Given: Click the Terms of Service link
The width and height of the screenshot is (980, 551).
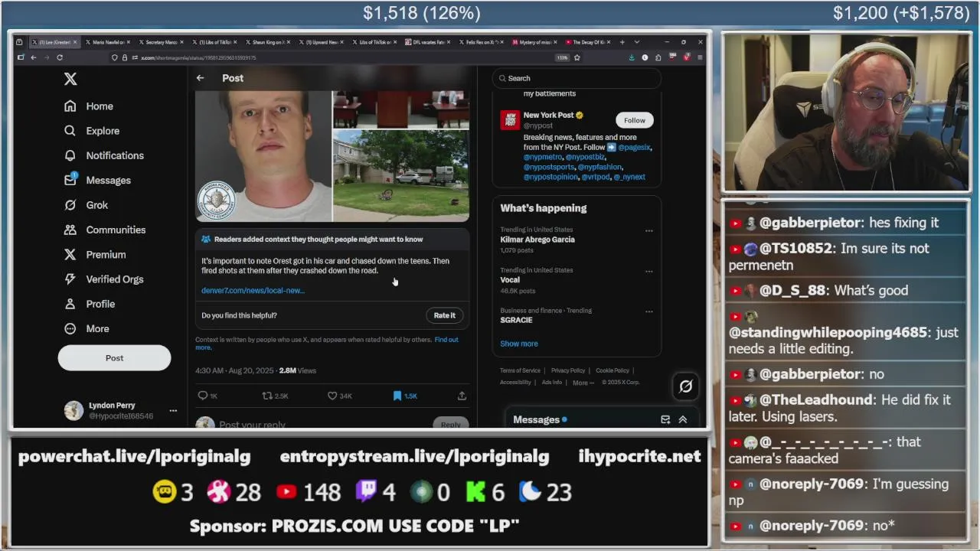Looking at the screenshot, I should coord(520,370).
